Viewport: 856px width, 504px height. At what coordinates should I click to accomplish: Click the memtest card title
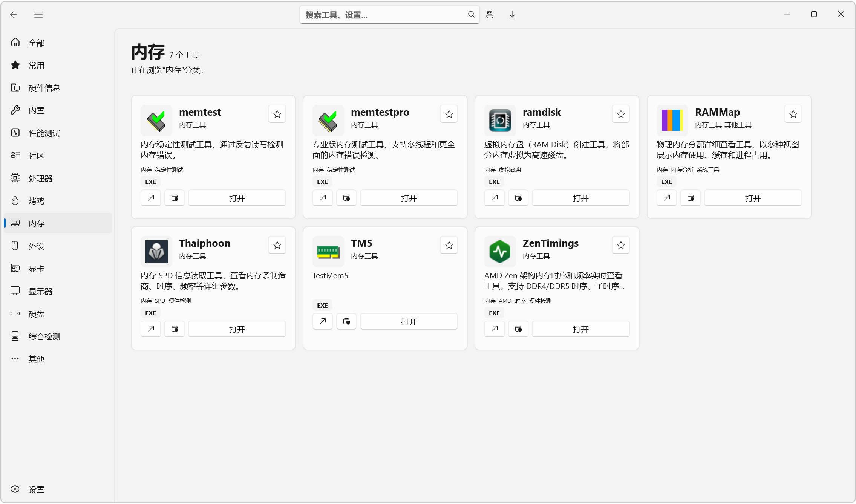200,112
